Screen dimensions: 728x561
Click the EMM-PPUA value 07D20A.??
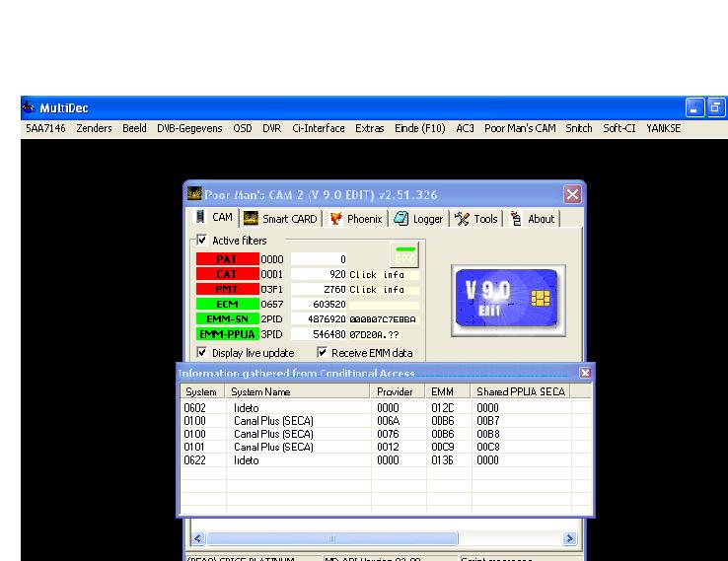(374, 334)
